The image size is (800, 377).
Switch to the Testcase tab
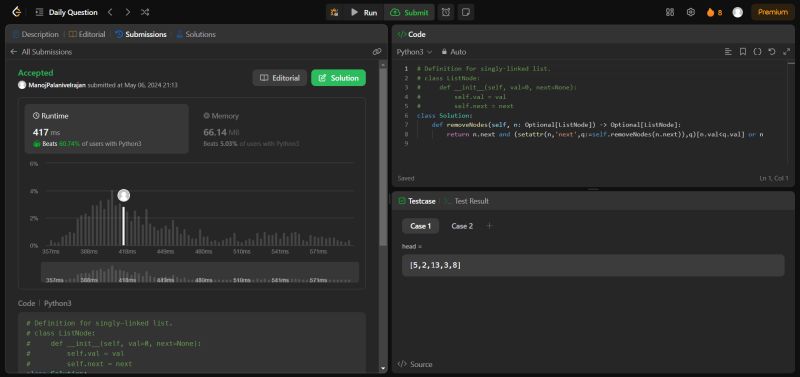[417, 201]
